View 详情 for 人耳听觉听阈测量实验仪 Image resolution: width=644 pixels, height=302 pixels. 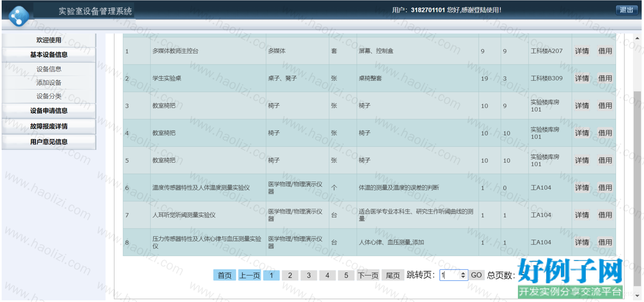(582, 215)
